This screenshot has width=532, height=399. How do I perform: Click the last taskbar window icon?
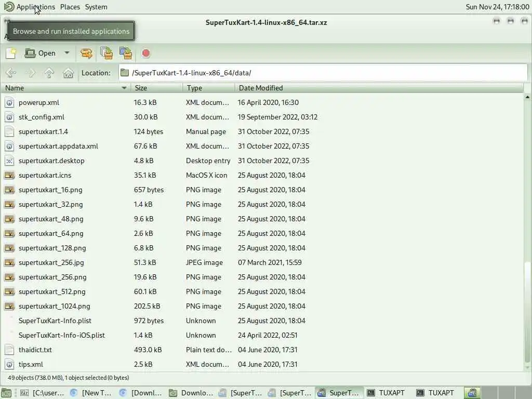[472, 393]
